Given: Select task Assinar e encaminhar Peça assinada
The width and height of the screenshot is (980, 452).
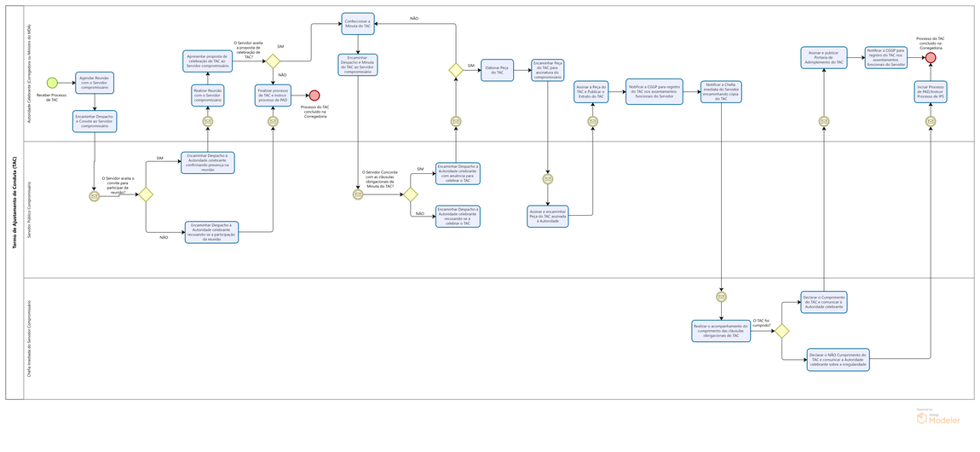Looking at the screenshot, I should (547, 216).
